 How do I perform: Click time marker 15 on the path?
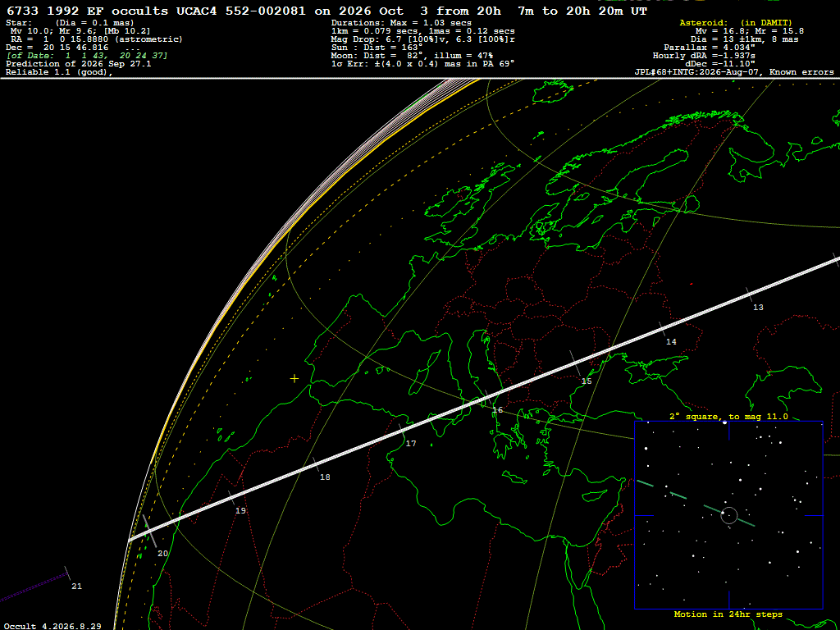[x=587, y=381]
